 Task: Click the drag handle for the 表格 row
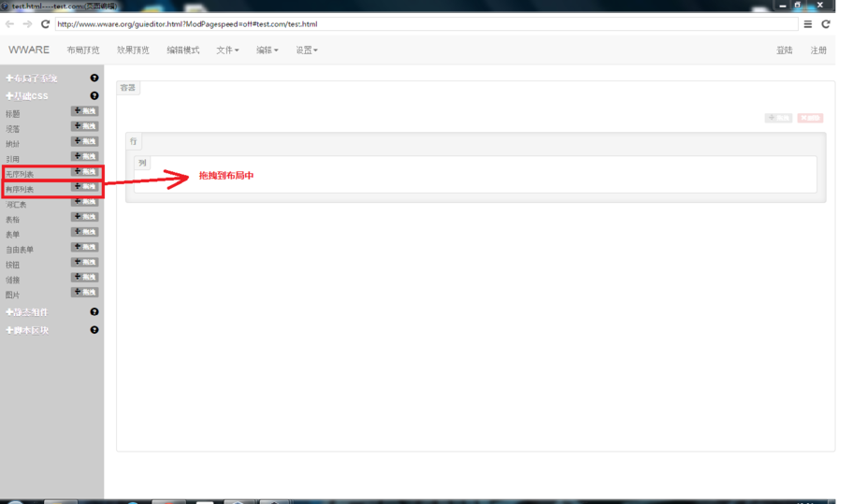click(x=84, y=217)
